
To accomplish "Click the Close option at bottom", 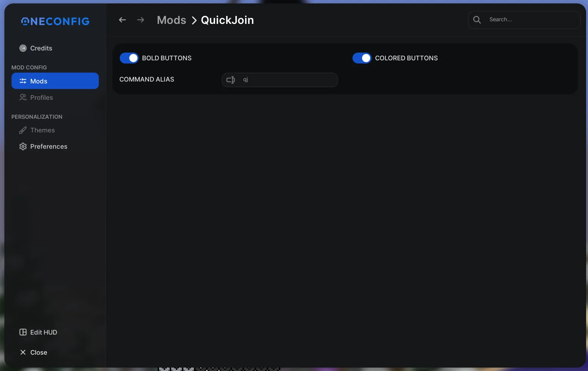I will [39, 352].
